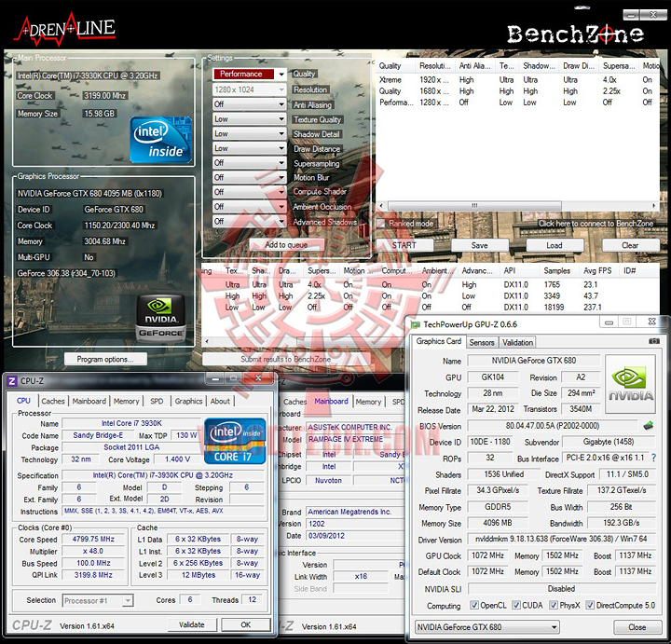Open the Motion Blur dropdown
Screen dimensions: 671x644
[x=250, y=177]
